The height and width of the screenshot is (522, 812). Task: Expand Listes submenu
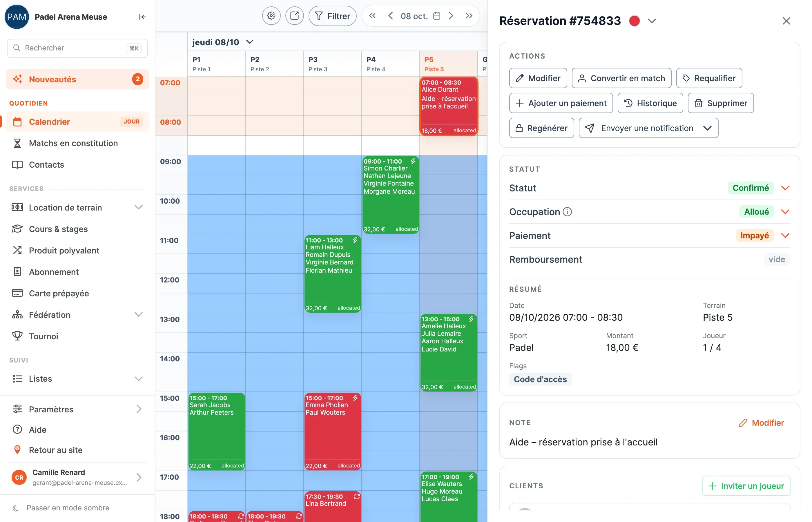pyautogui.click(x=77, y=379)
